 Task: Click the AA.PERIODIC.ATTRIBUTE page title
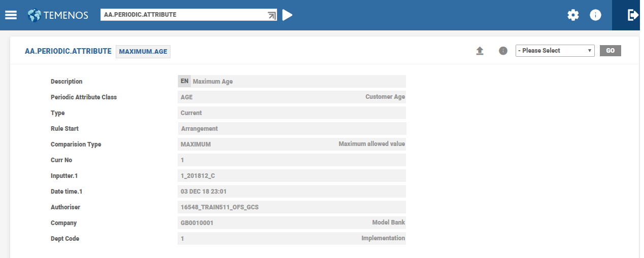coord(68,51)
